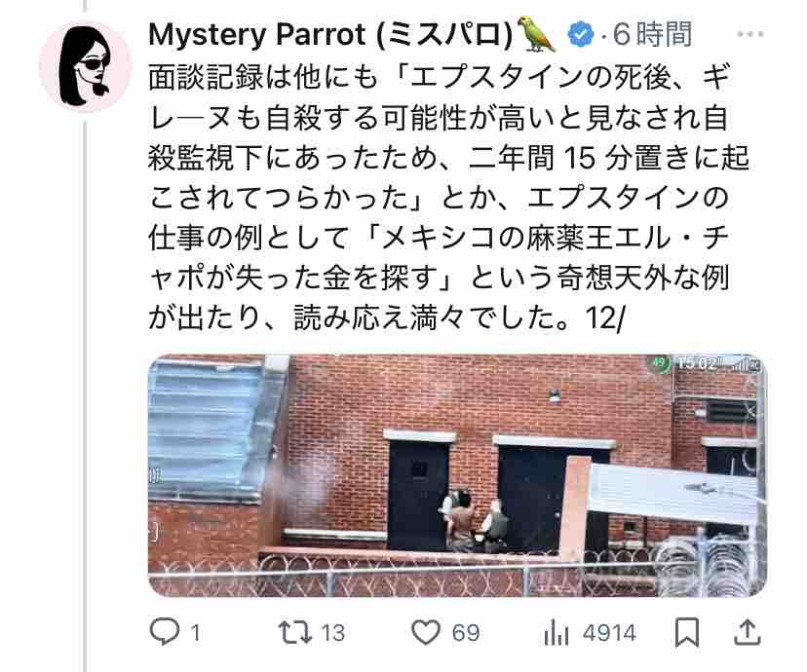The width and height of the screenshot is (807, 672).
Task: Open the three-dot more options menu
Action: coord(749,34)
